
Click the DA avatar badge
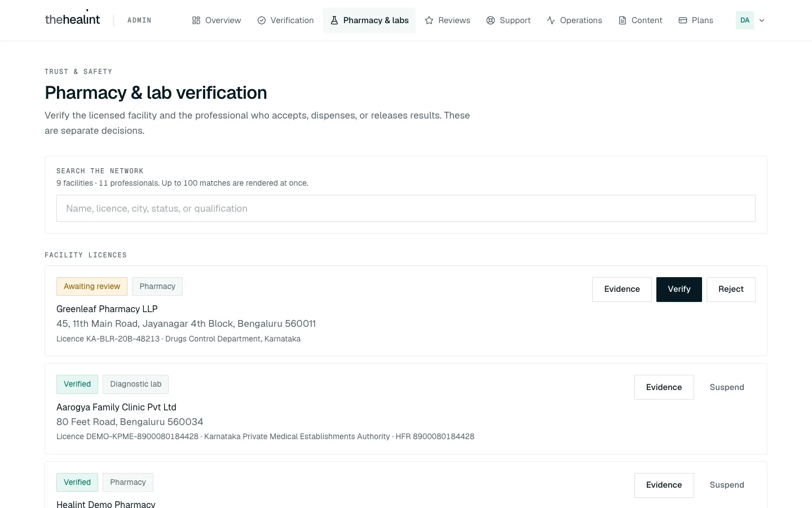click(745, 20)
